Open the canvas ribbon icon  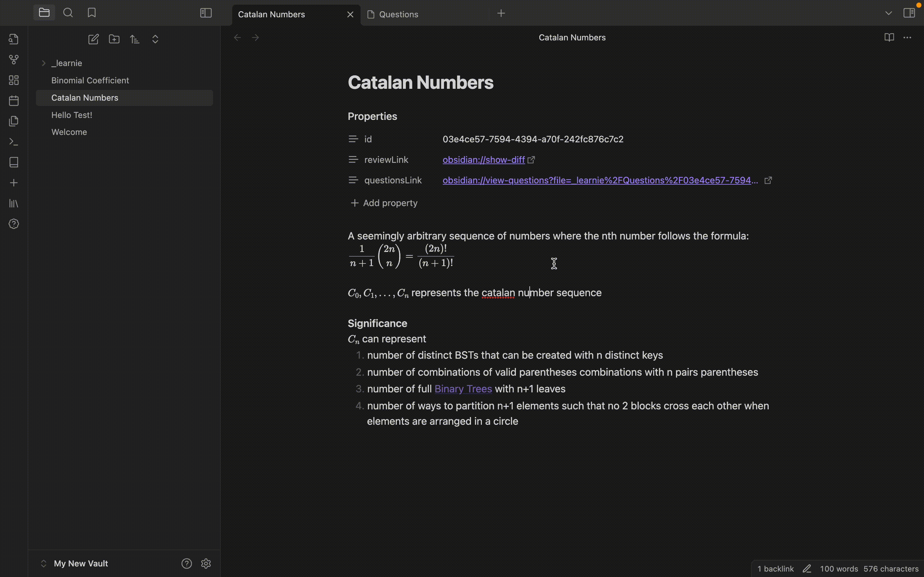pos(14,80)
